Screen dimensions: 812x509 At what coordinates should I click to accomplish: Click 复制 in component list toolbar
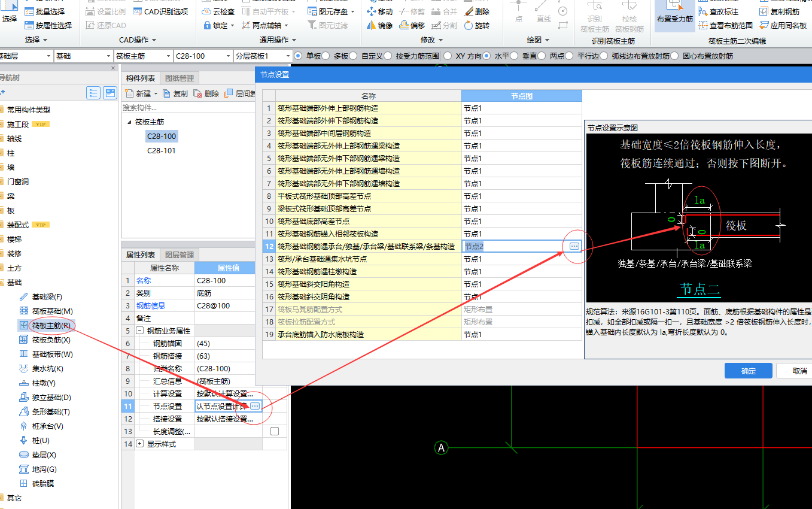tap(174, 93)
